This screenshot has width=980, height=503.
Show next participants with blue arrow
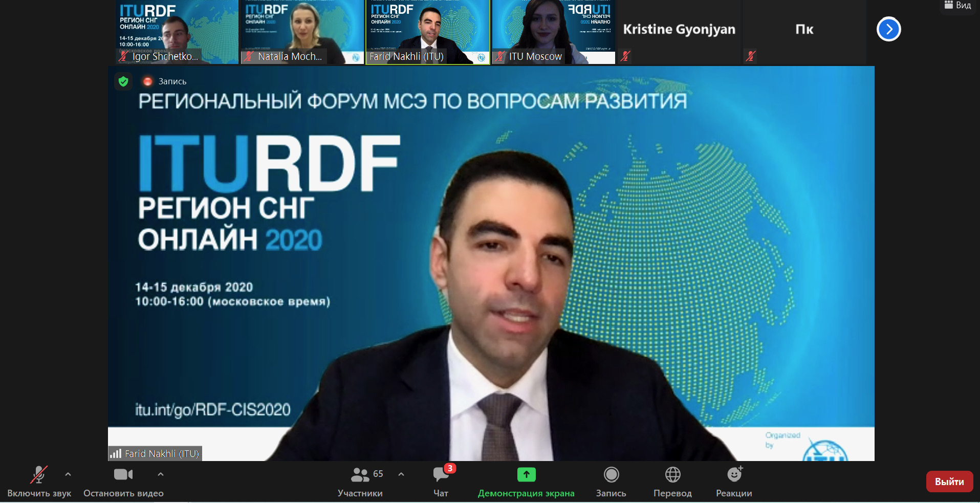point(889,29)
